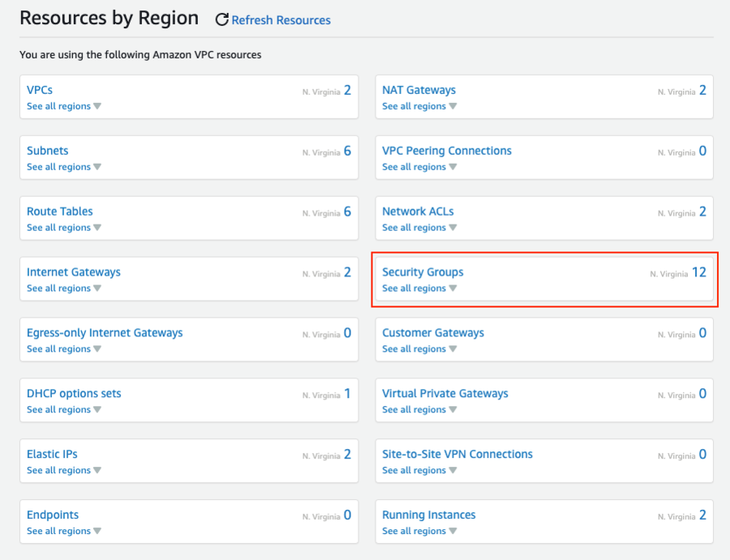The height and width of the screenshot is (560, 730).
Task: Open the Elastic IPs link
Action: 52,454
